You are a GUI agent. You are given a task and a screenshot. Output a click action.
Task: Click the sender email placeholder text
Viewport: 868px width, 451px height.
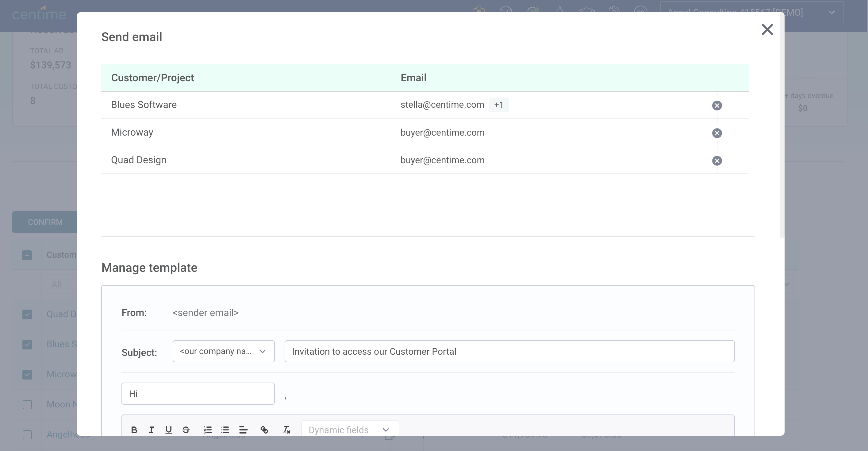205,313
